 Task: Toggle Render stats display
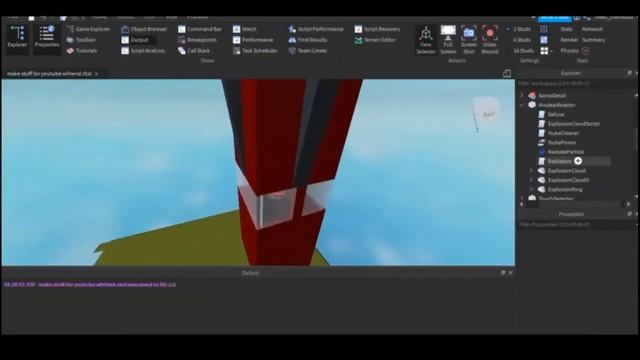point(569,40)
